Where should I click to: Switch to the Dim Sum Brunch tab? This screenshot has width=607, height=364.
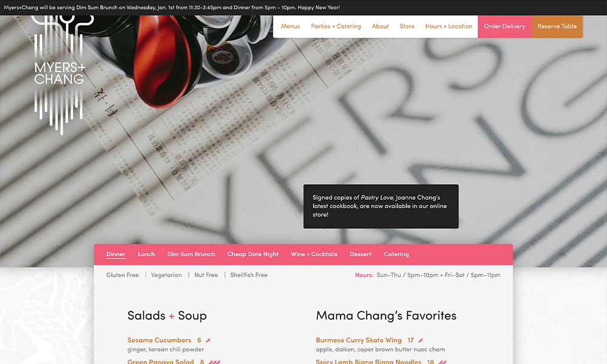pyautogui.click(x=191, y=254)
